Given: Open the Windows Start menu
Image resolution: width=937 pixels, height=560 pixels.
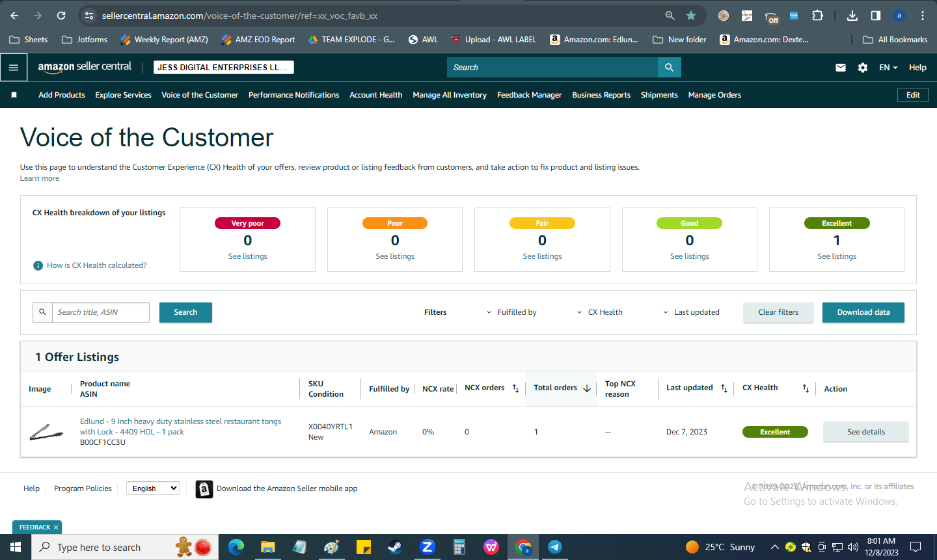Looking at the screenshot, I should [16, 547].
